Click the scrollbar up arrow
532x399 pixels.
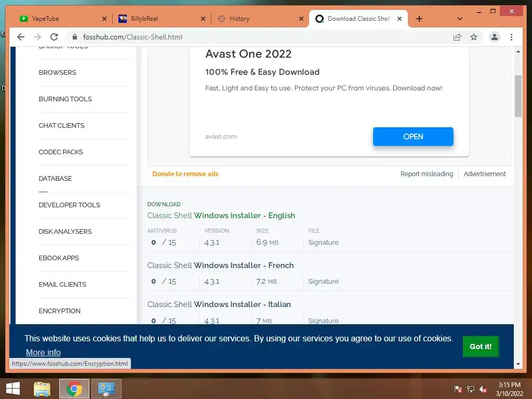[x=518, y=51]
